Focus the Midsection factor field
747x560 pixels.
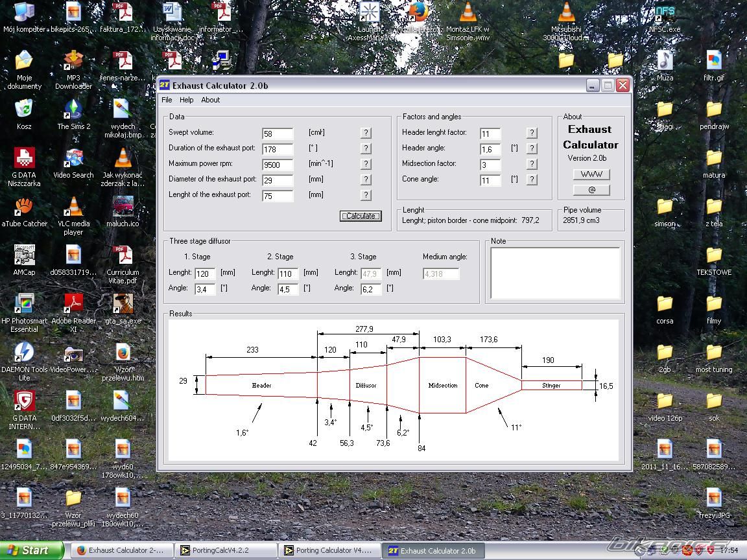490,165
